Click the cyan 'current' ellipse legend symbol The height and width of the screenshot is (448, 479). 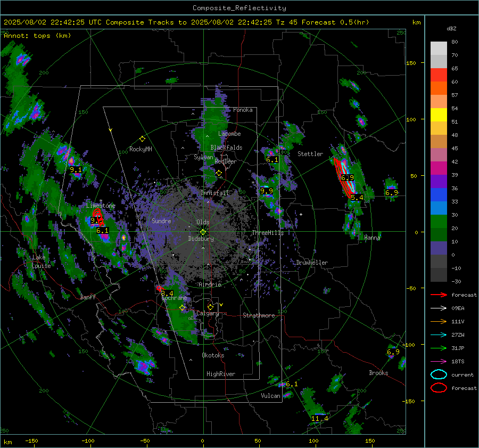coord(439,374)
